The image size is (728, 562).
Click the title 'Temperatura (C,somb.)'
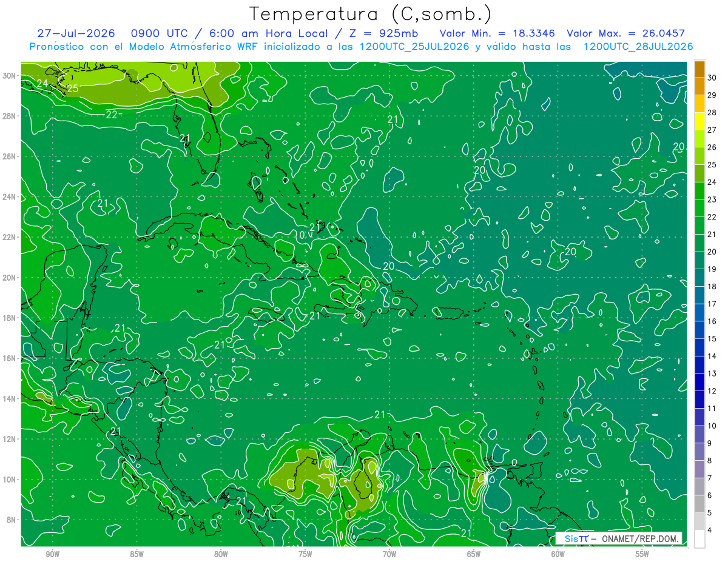click(371, 15)
